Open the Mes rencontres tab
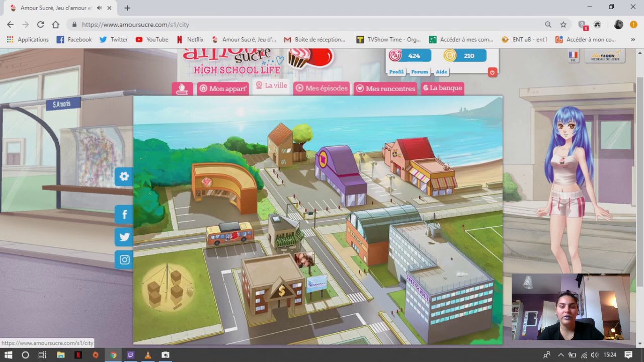The height and width of the screenshot is (362, 644). (x=385, y=88)
